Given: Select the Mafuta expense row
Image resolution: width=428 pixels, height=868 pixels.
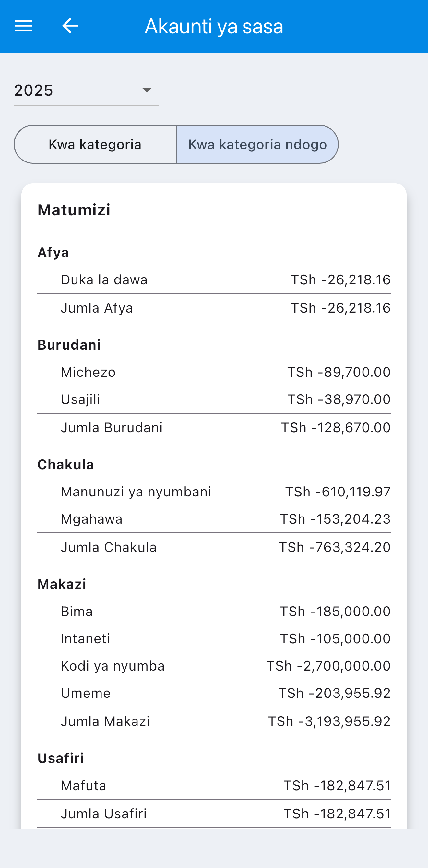Looking at the screenshot, I should [214, 785].
